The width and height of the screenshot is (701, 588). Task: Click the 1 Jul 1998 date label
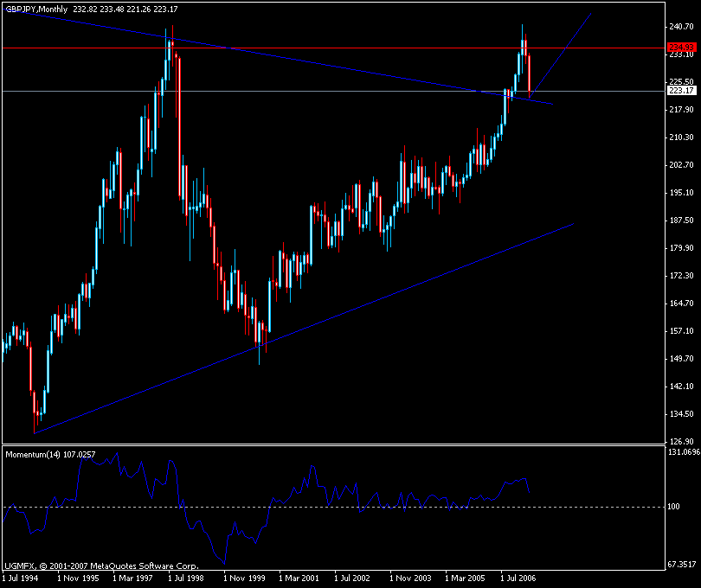point(186,578)
